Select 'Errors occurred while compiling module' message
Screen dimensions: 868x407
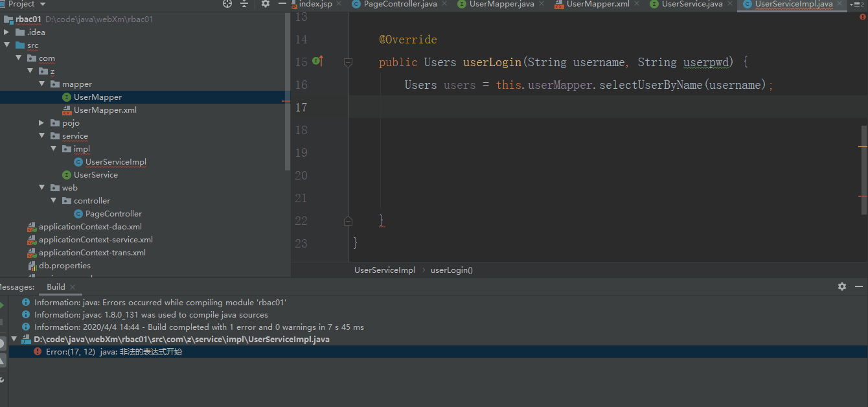[x=160, y=302]
